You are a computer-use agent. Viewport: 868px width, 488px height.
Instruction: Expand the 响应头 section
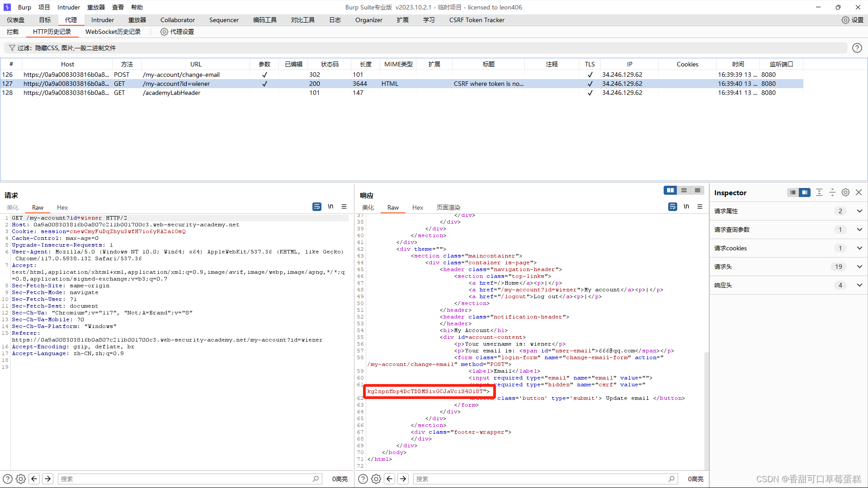(x=859, y=285)
